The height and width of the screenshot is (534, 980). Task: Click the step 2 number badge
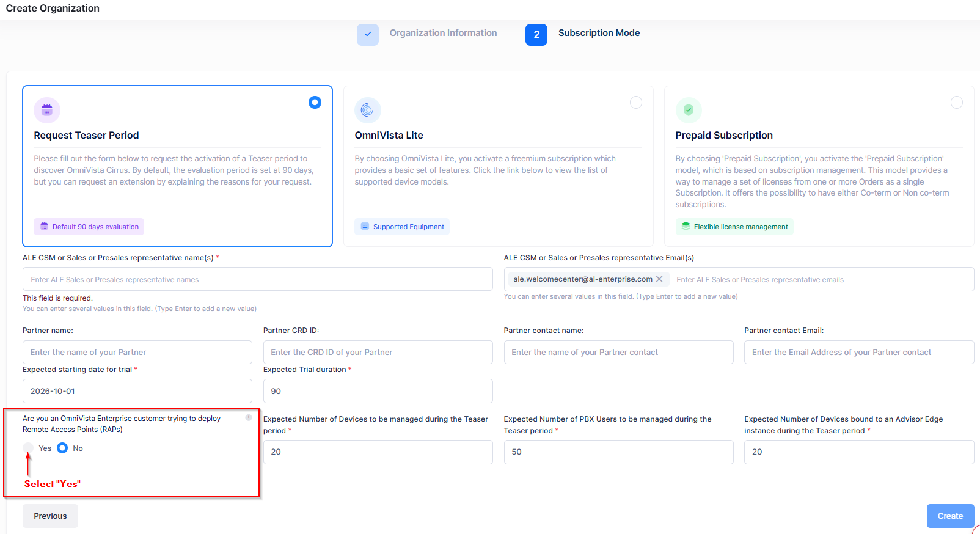point(536,35)
